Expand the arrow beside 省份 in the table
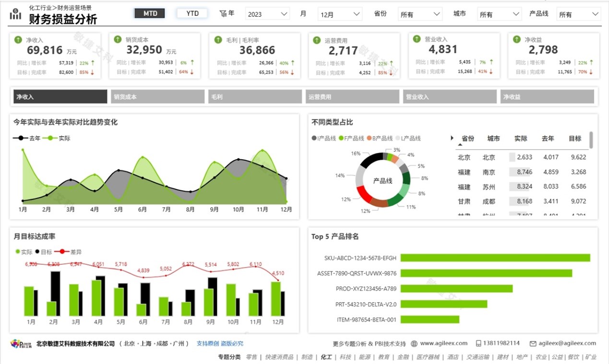The image size is (609, 364). click(x=452, y=139)
